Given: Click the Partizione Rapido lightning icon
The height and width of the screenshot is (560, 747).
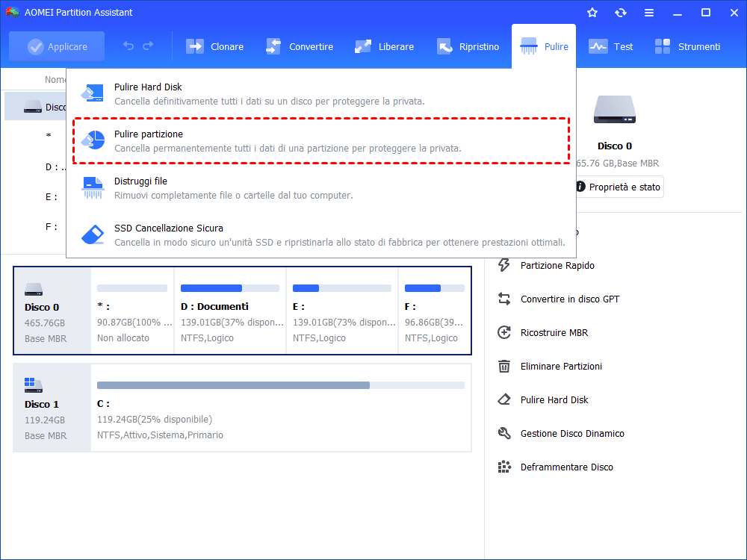Looking at the screenshot, I should [x=504, y=265].
